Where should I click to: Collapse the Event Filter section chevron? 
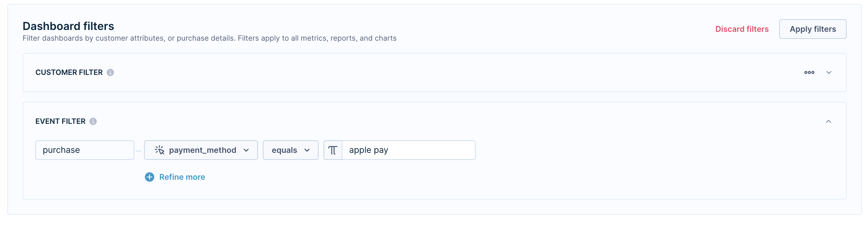(828, 121)
